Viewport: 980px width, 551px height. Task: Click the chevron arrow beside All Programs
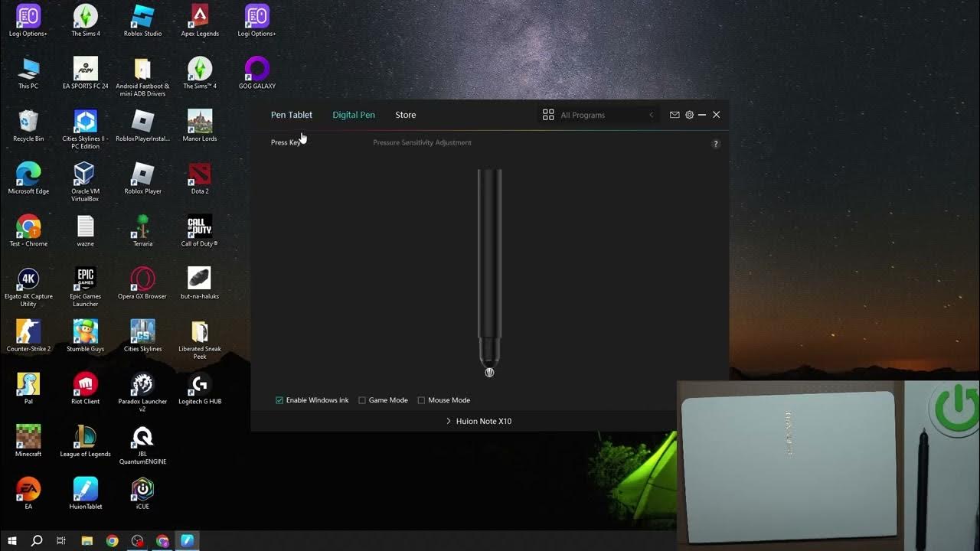point(652,115)
